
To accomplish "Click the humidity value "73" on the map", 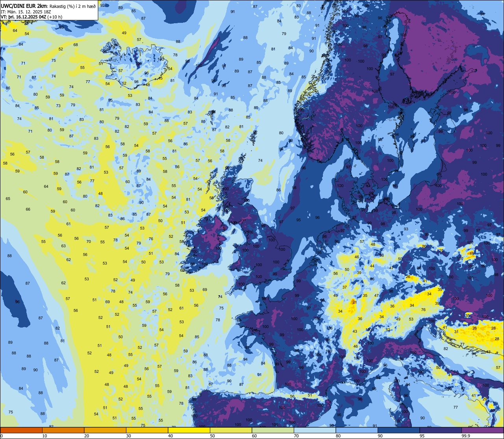I will pos(58,106).
